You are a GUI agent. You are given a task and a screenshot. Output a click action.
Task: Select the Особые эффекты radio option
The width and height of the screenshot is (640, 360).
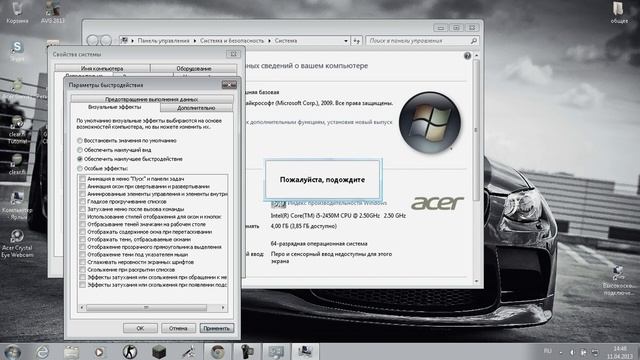(x=80, y=168)
